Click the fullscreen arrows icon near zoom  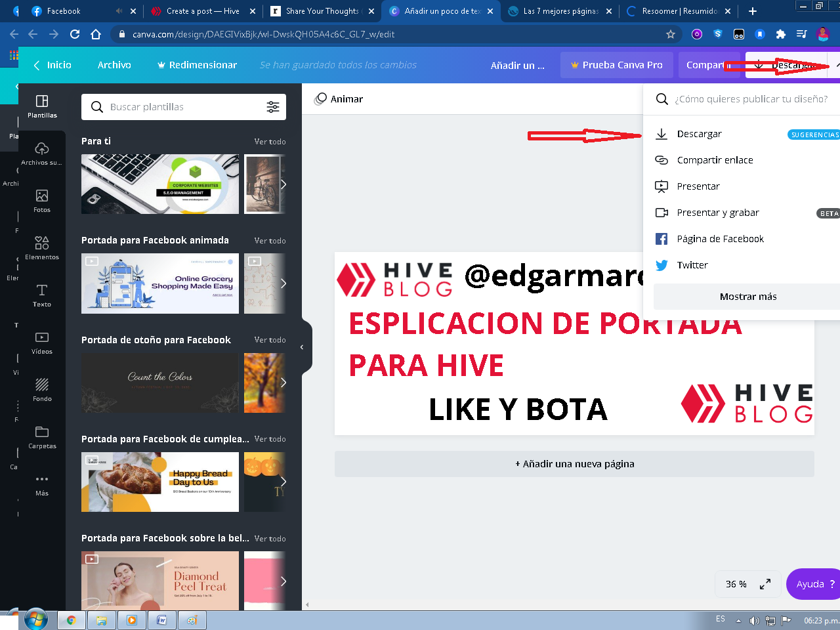point(765,584)
